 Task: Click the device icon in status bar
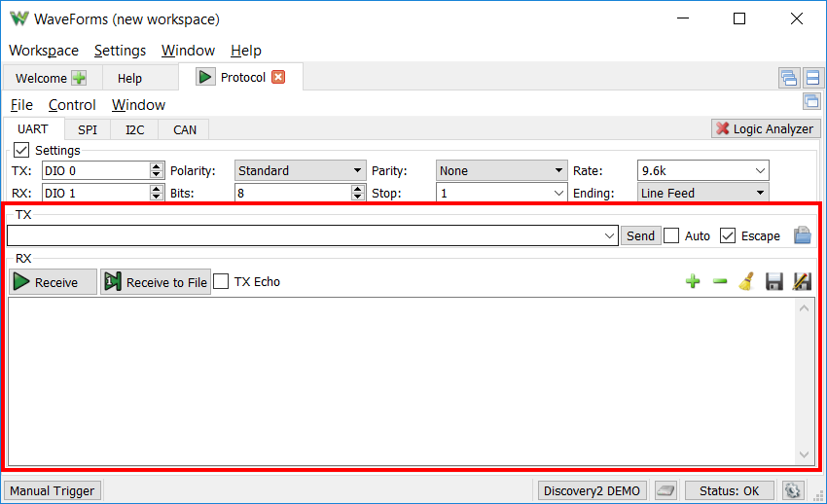coord(665,490)
